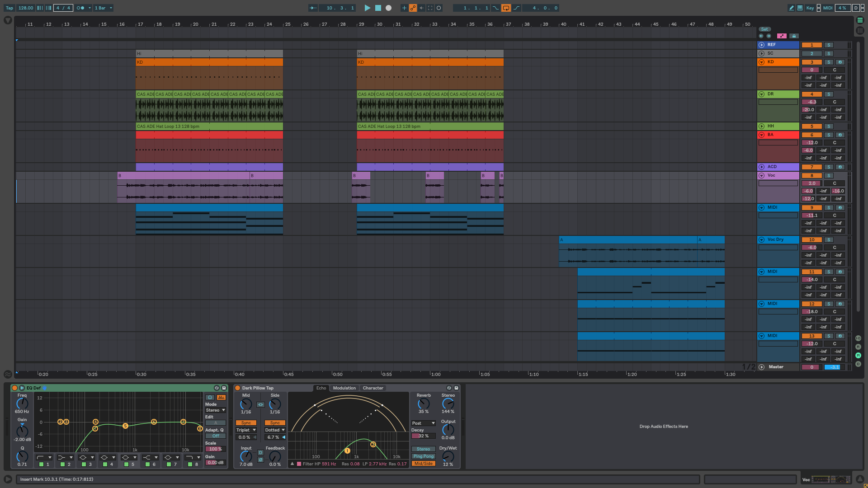Screen dimensions: 868x488
Task: Open the metronome settings dropdown arrow
Action: tap(90, 8)
